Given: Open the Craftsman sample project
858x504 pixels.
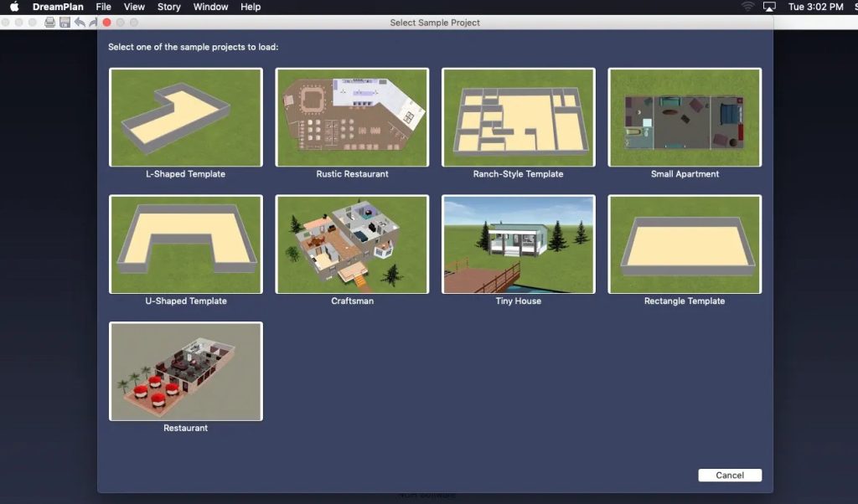Looking at the screenshot, I should [x=351, y=244].
